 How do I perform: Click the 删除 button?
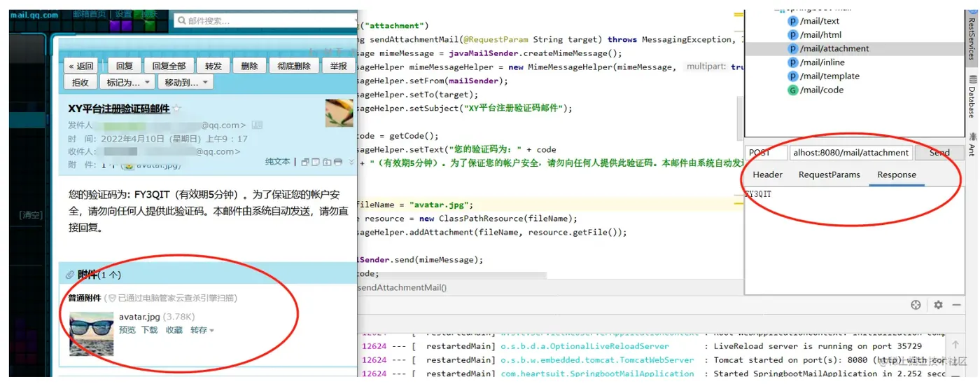click(x=249, y=66)
